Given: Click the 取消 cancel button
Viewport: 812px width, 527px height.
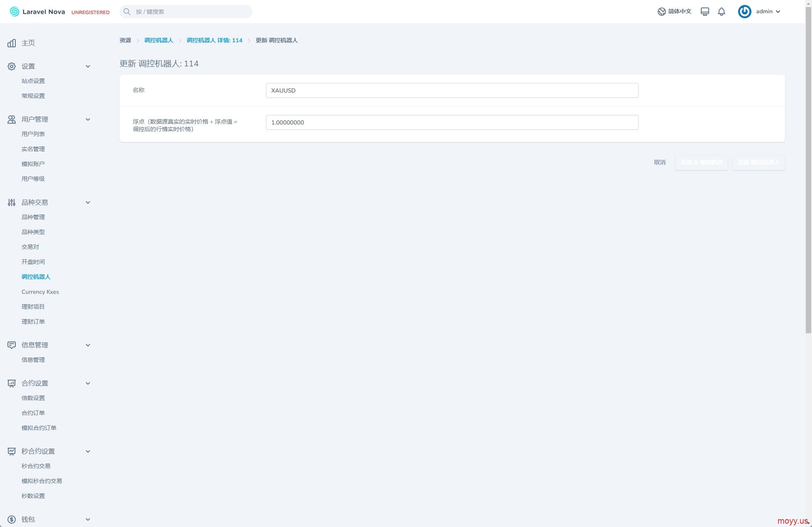Looking at the screenshot, I should (660, 162).
